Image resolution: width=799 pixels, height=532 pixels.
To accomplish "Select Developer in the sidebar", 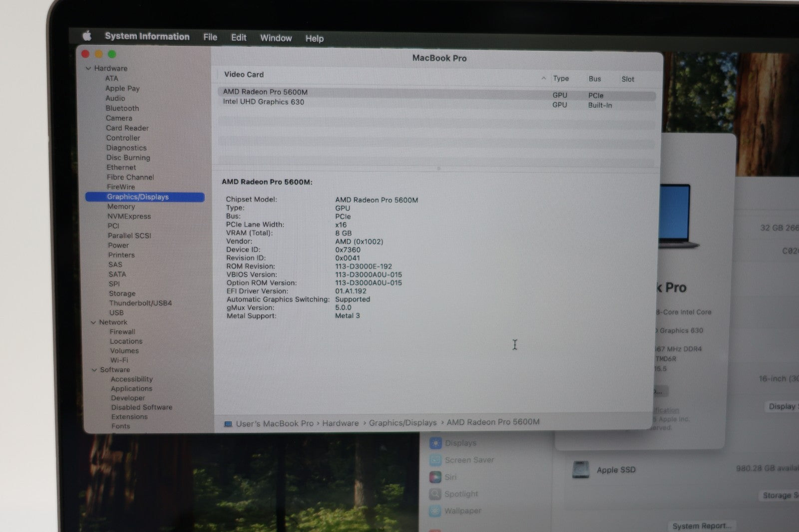I will [x=128, y=398].
